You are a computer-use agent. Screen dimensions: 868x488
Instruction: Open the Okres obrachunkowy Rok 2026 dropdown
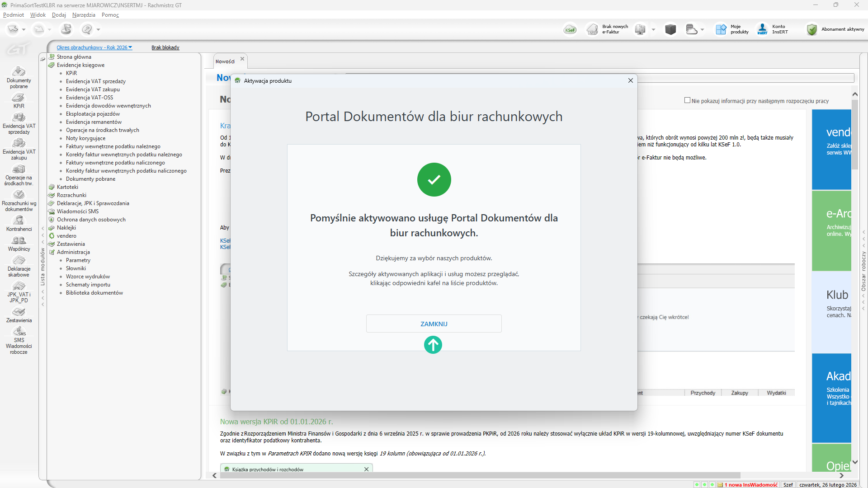94,47
